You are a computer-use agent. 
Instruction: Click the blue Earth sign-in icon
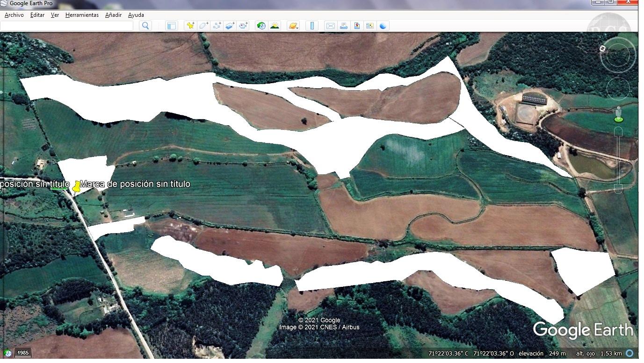coord(383,26)
